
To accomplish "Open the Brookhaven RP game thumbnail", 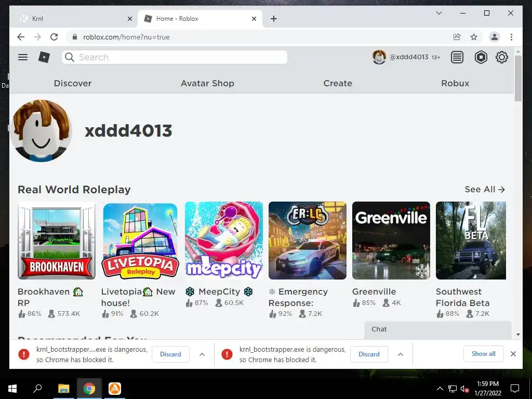I will pos(57,241).
